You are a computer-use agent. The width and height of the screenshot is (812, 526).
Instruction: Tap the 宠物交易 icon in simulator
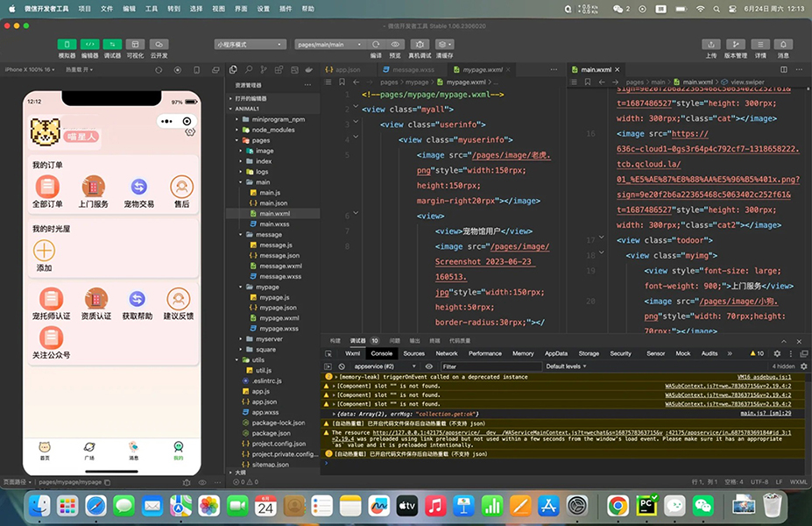[x=138, y=187]
